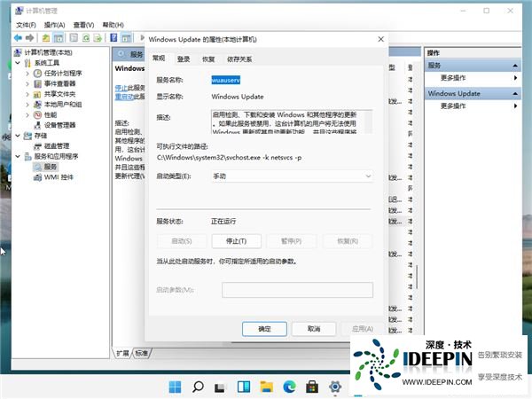Open Settings gear on taskbar
Viewport: 532px width, 399px height.
(335, 387)
